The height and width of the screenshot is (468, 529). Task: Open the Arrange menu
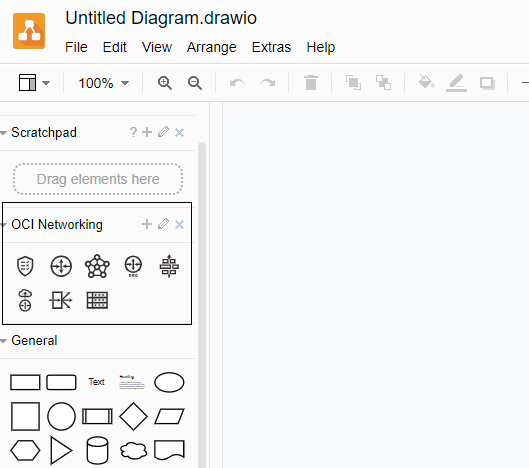point(212,47)
